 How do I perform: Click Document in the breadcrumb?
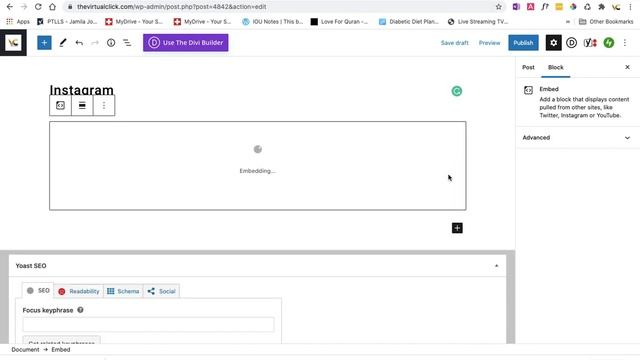(25, 350)
